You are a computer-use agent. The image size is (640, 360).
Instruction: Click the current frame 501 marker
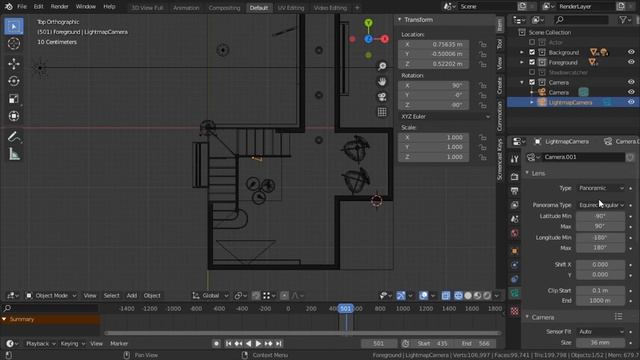[346, 309]
